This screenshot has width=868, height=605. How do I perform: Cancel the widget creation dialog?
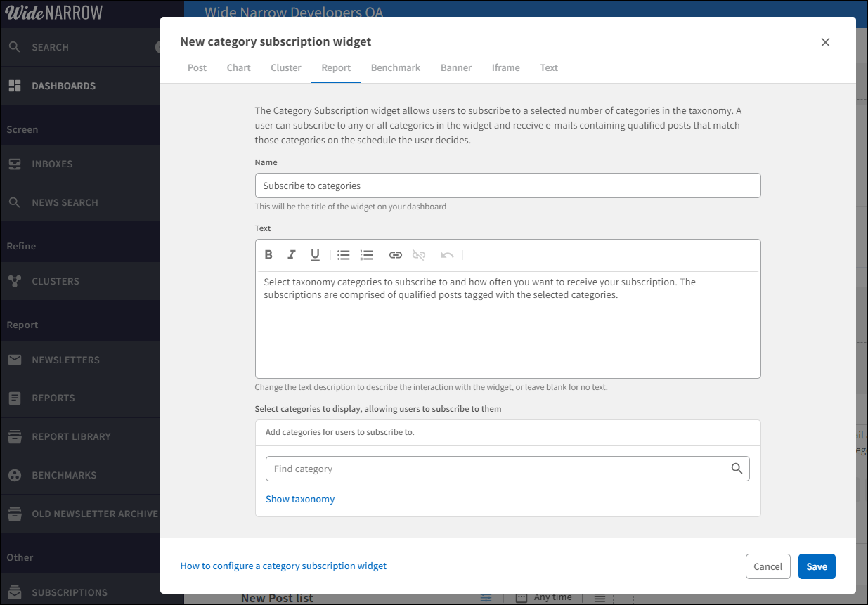767,566
